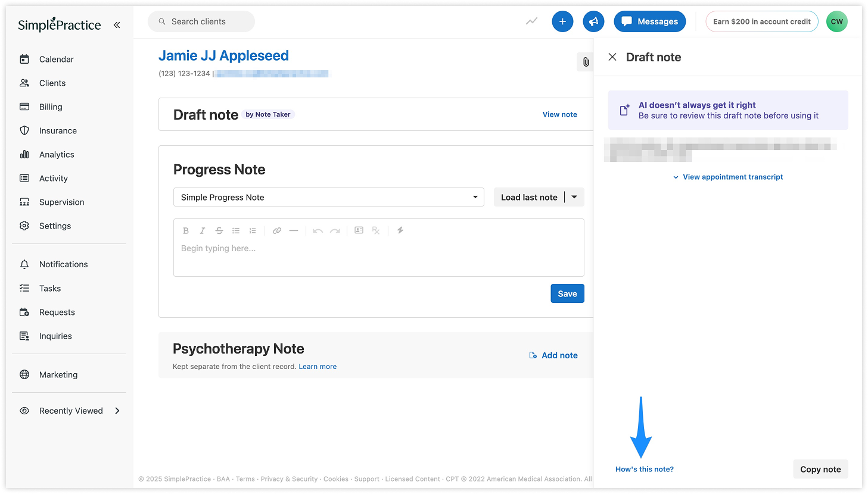Open Inquiries label in sidebar
868x494 pixels.
pyautogui.click(x=55, y=336)
